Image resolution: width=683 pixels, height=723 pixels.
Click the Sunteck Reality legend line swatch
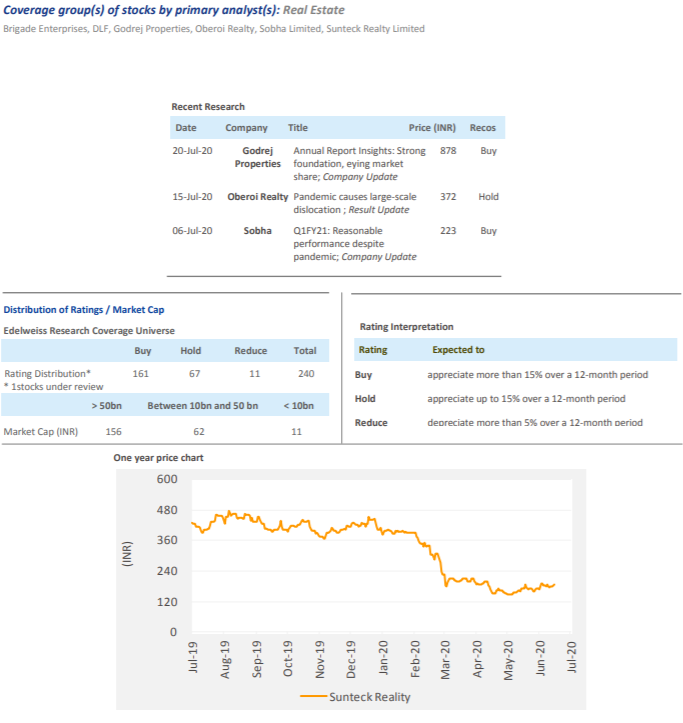311,697
